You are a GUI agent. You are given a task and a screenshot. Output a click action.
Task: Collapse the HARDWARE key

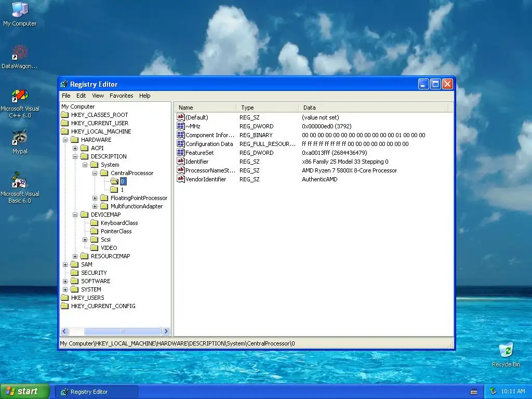pyautogui.click(x=65, y=140)
